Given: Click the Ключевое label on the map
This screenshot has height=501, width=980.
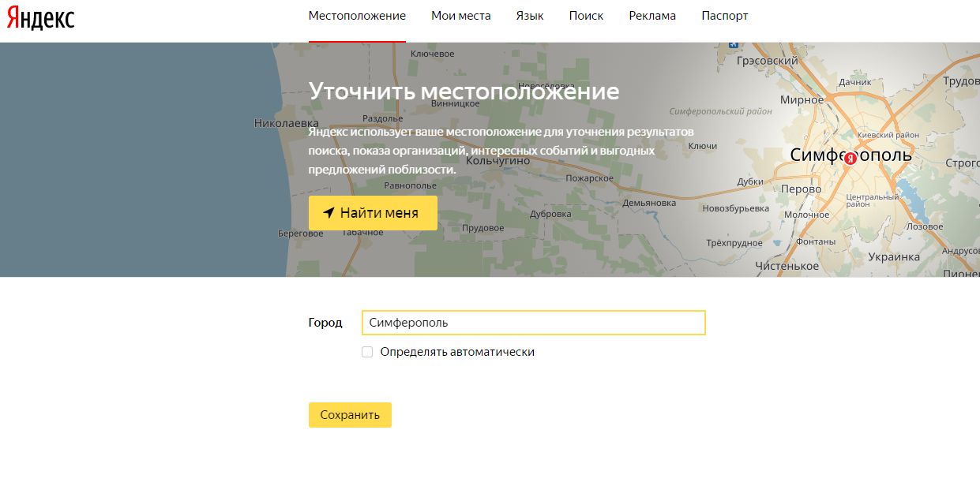Looking at the screenshot, I should 433,54.
